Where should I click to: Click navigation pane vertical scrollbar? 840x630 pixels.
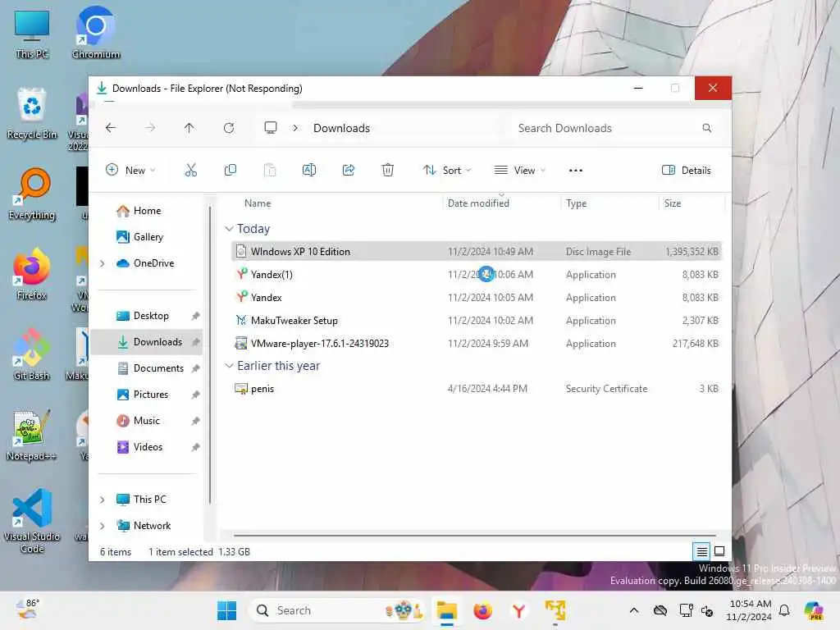click(210, 354)
